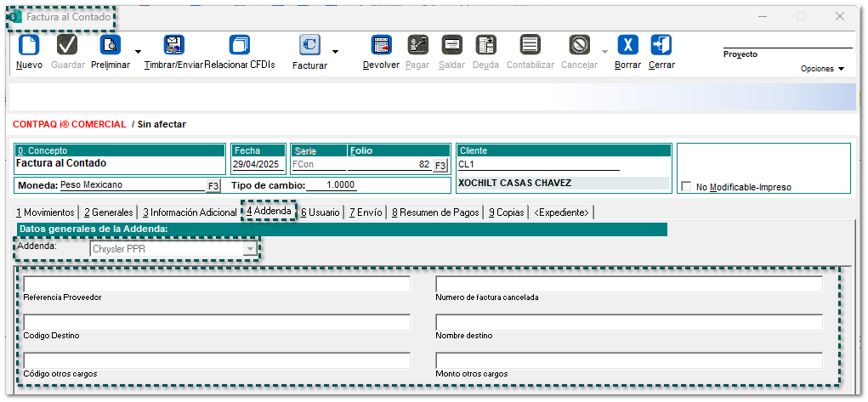Click Relacionar CFDIs icon
The height and width of the screenshot is (402, 868).
(240, 45)
